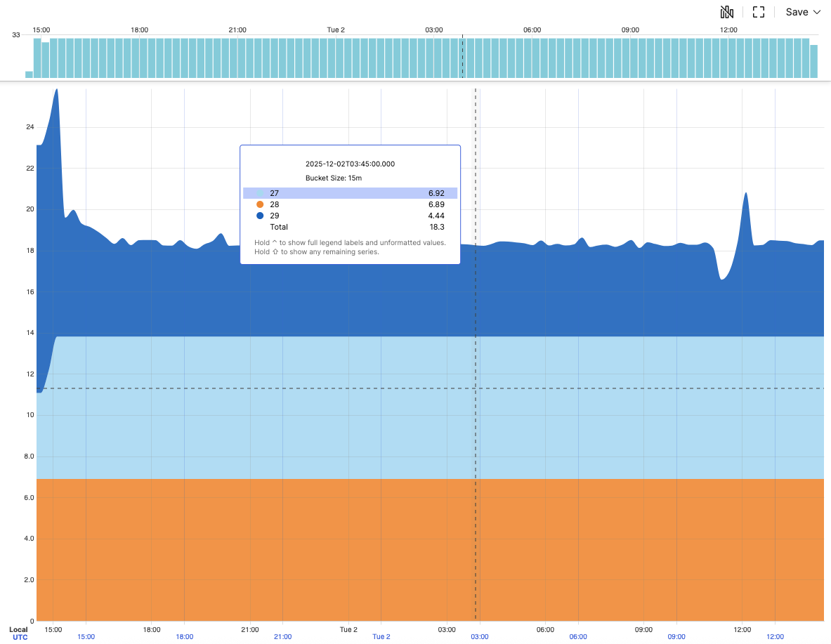Screen dimensions: 831x644
Task: Click the last shorter bar in histogram
Action: coord(813,62)
